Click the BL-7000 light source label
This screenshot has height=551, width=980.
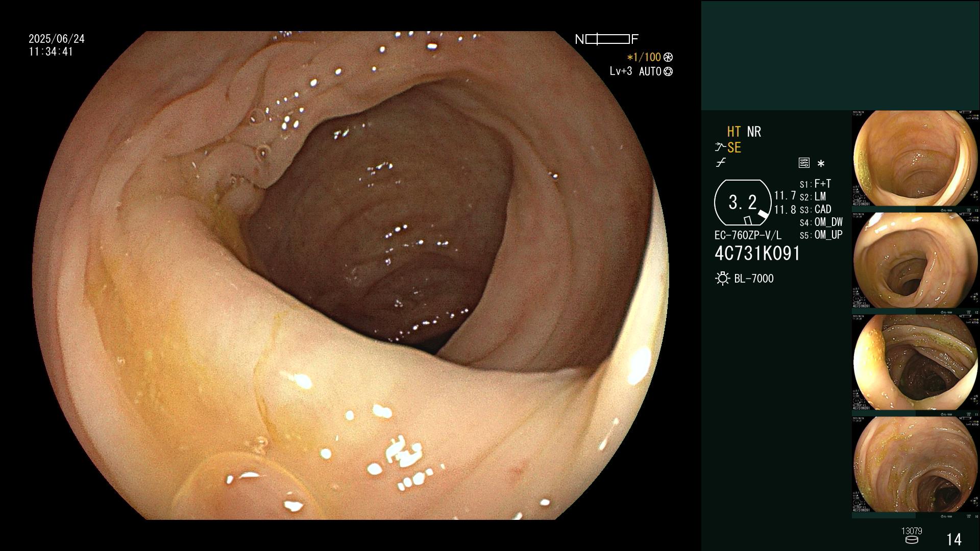pyautogui.click(x=754, y=279)
